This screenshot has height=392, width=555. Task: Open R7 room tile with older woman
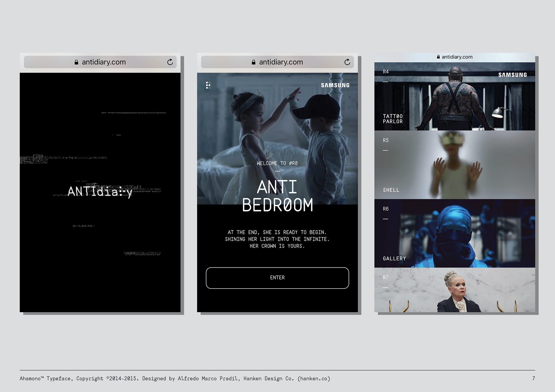click(x=454, y=290)
